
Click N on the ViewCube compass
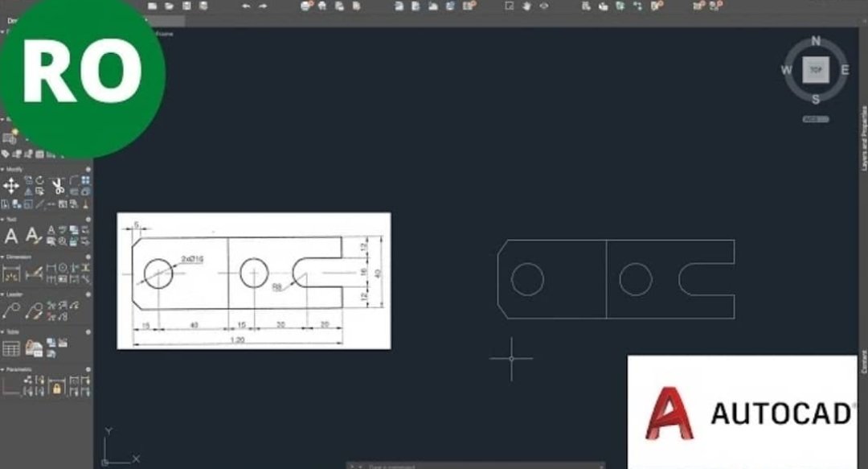coord(815,41)
